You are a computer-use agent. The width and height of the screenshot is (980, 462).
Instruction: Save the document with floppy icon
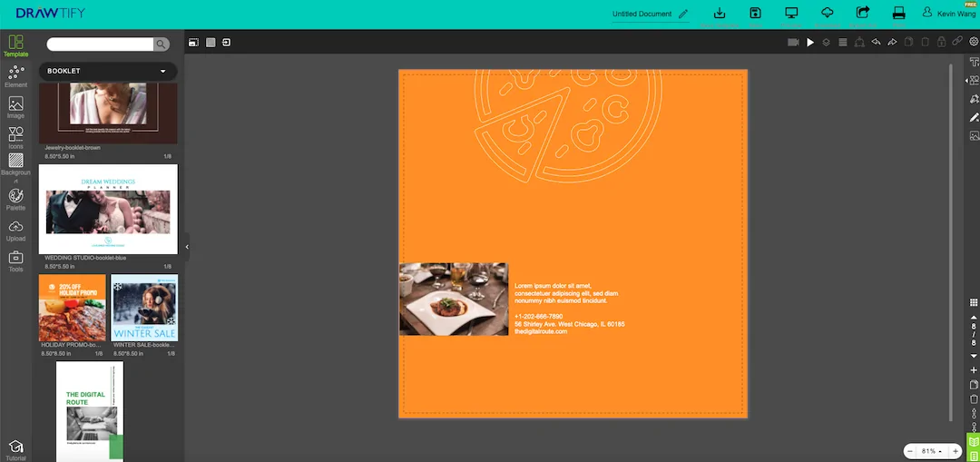[x=756, y=13]
